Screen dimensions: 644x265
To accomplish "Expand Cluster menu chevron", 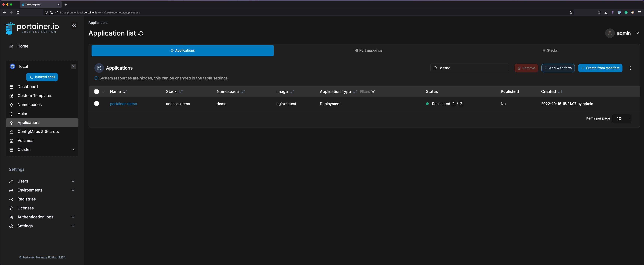I will (73, 150).
